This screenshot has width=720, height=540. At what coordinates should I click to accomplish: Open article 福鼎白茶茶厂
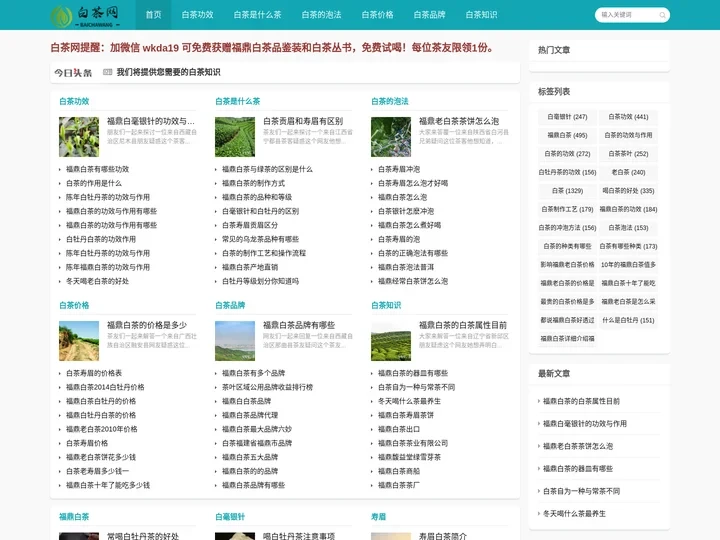coord(399,485)
